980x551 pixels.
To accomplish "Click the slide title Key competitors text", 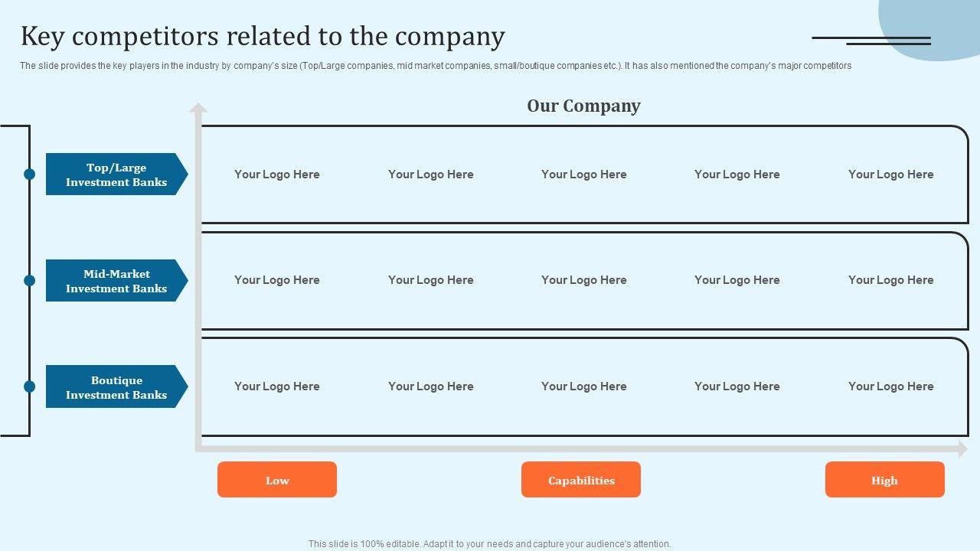I will pyautogui.click(x=263, y=37).
